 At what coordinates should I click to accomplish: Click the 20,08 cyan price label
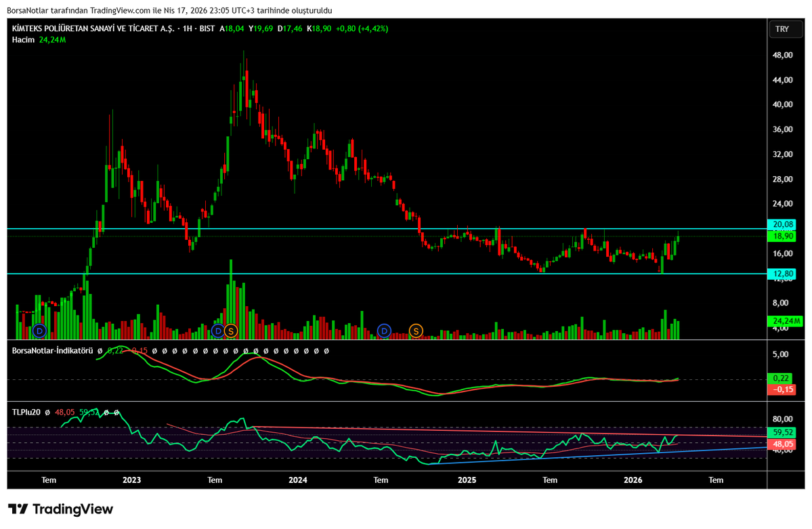click(782, 224)
